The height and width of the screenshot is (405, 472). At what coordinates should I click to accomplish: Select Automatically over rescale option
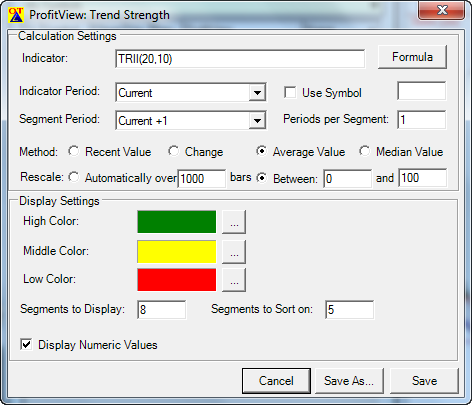[x=74, y=177]
